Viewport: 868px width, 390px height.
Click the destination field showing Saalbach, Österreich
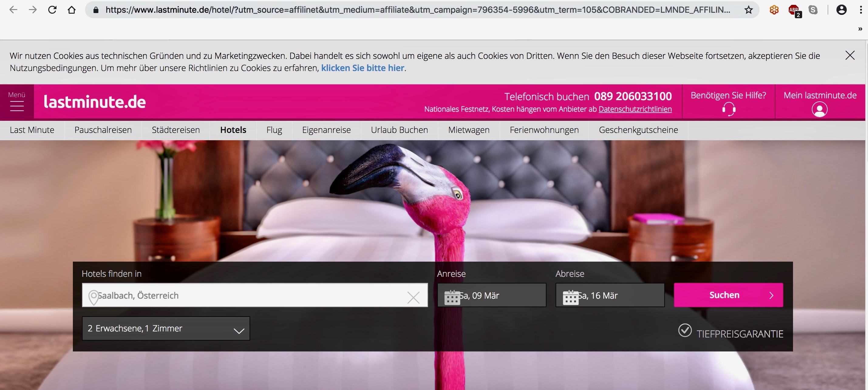pyautogui.click(x=255, y=295)
